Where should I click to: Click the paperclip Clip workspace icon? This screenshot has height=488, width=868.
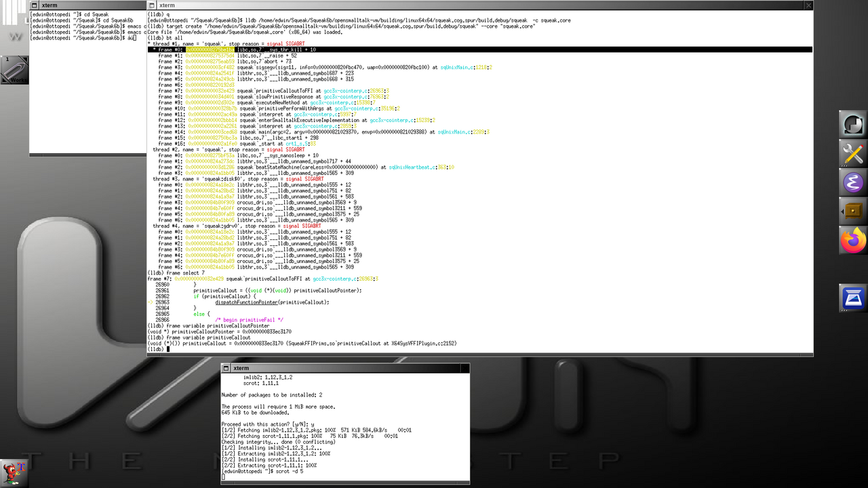[x=14, y=69]
